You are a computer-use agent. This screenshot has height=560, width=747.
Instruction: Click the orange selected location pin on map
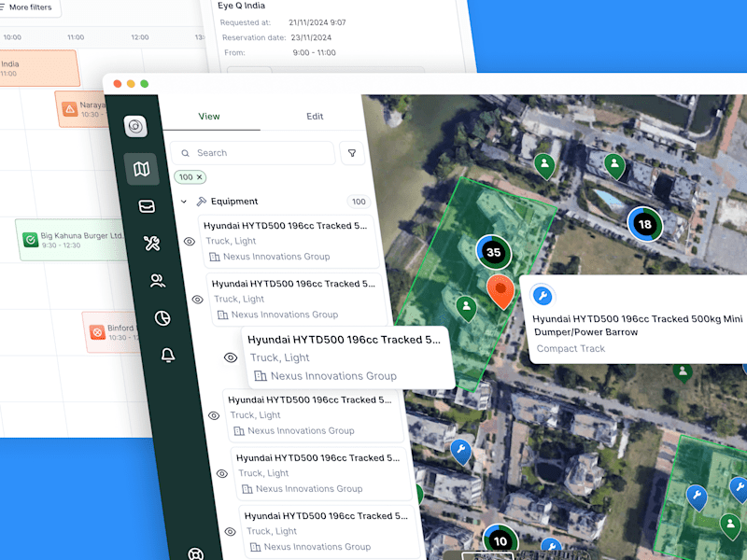point(500,291)
